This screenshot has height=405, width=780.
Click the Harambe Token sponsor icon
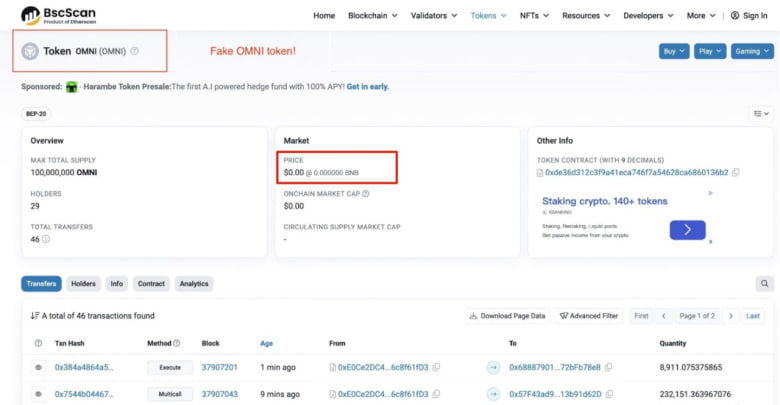[72, 87]
